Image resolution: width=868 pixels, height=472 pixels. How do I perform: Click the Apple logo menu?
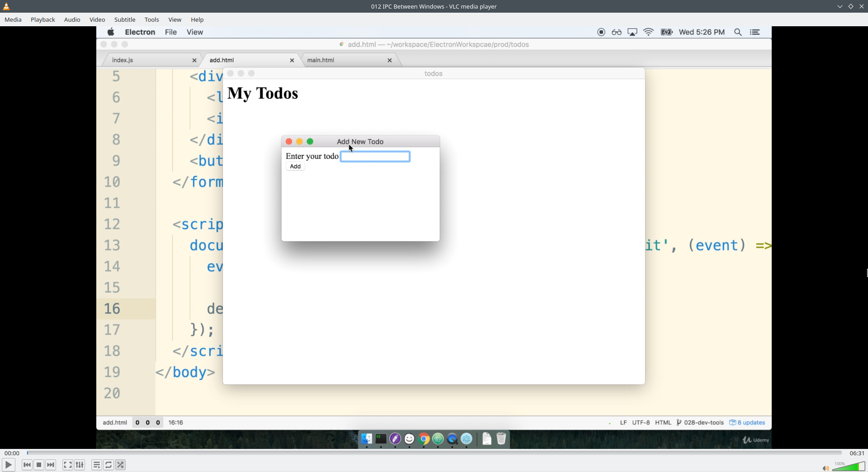(x=111, y=32)
